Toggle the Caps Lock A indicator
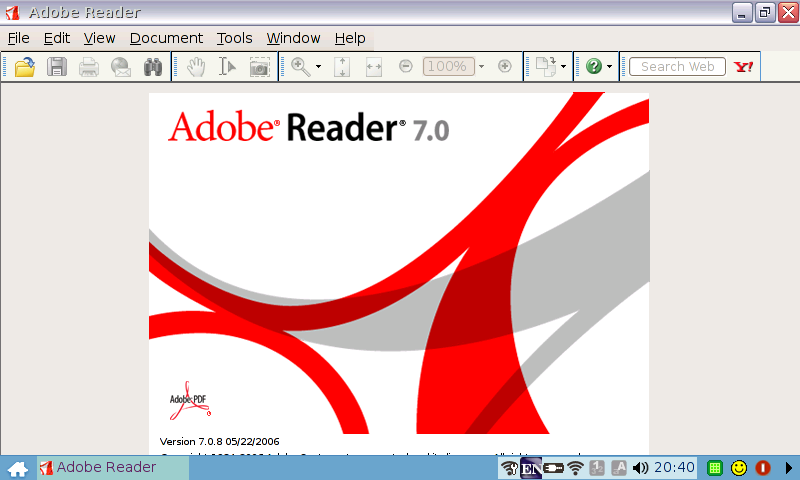 pyautogui.click(x=619, y=468)
